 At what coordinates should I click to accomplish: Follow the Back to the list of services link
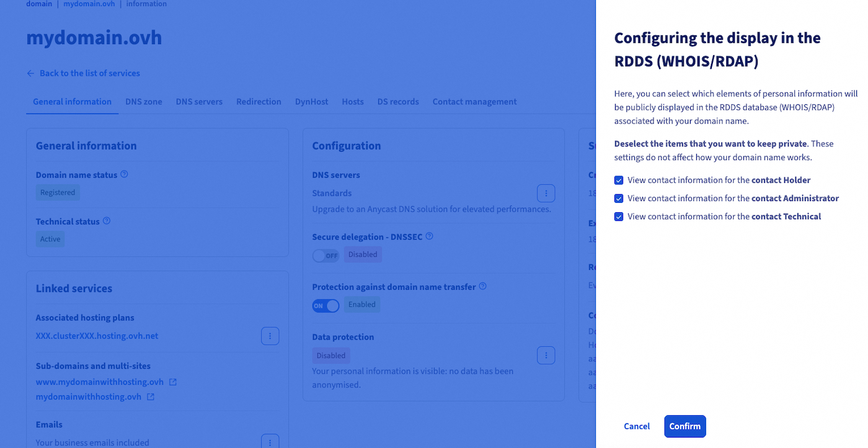point(89,73)
